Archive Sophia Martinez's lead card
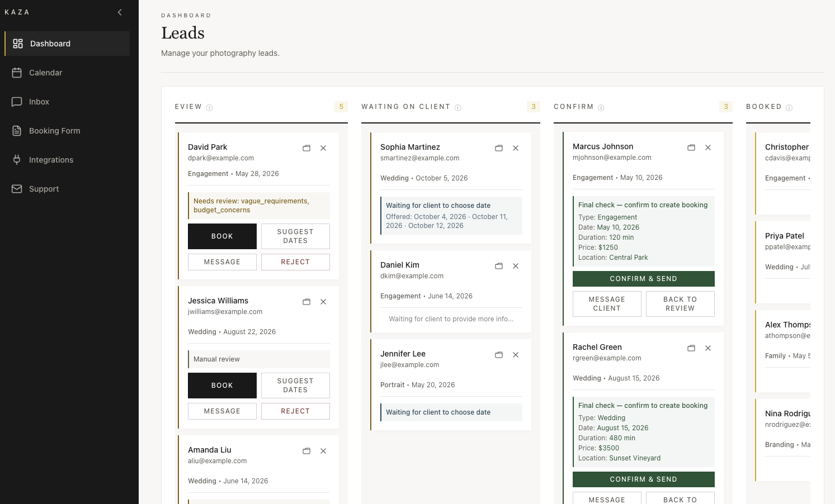 (x=499, y=148)
